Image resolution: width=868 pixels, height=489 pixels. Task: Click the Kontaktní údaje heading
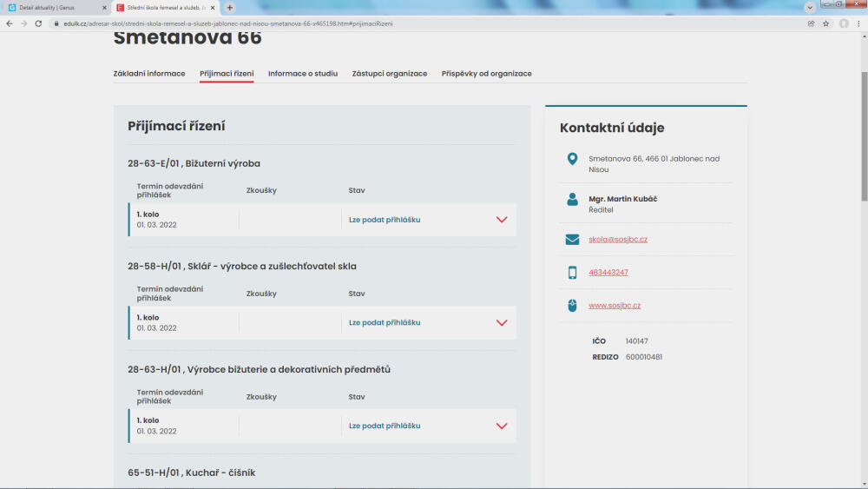tap(612, 128)
